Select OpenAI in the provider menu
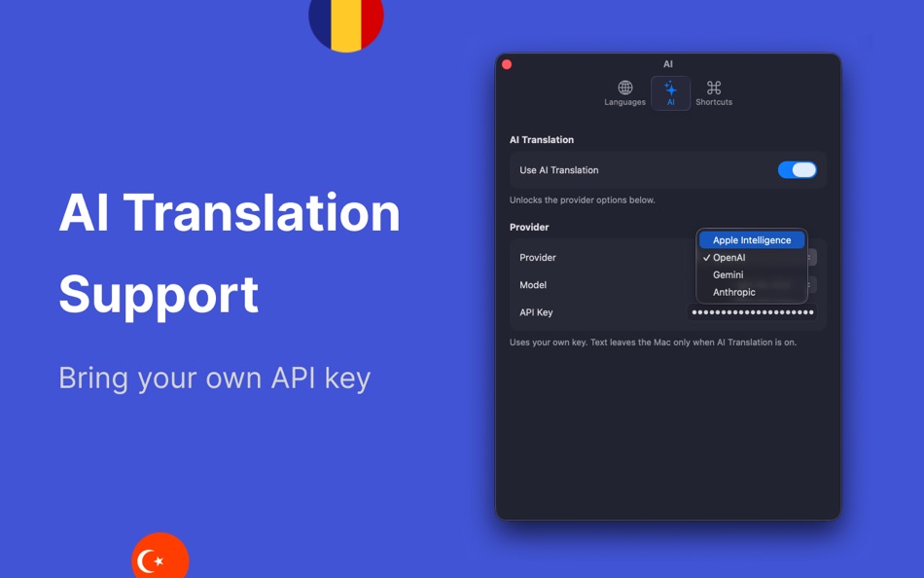The height and width of the screenshot is (578, 924). pyautogui.click(x=751, y=258)
